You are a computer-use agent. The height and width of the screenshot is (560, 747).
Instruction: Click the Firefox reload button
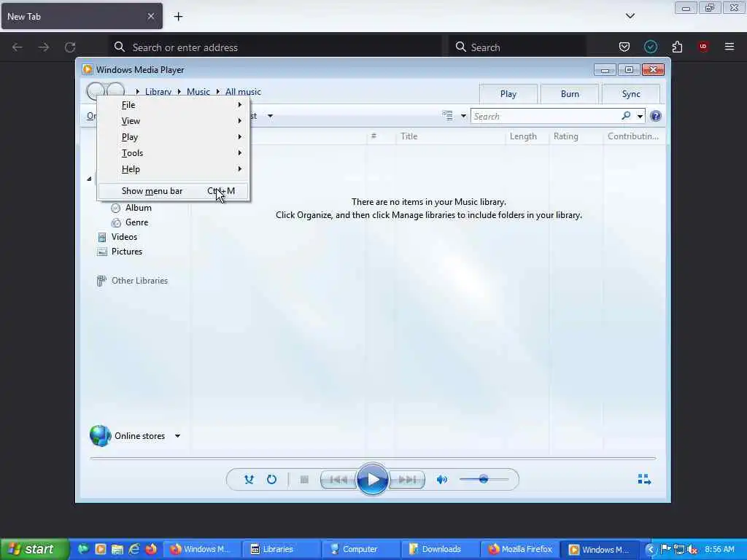pos(70,47)
